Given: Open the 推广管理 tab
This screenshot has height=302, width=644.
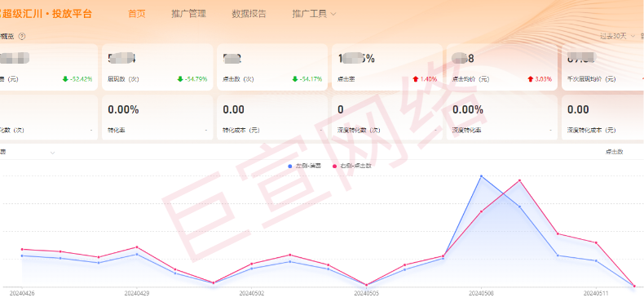Looking at the screenshot, I should coord(188,14).
